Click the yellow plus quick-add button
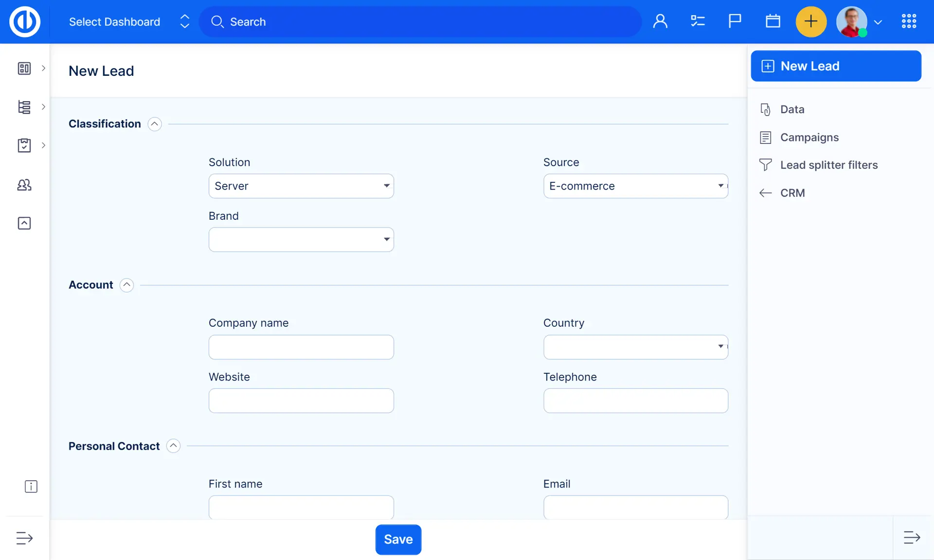This screenshot has height=560, width=934. click(x=810, y=21)
